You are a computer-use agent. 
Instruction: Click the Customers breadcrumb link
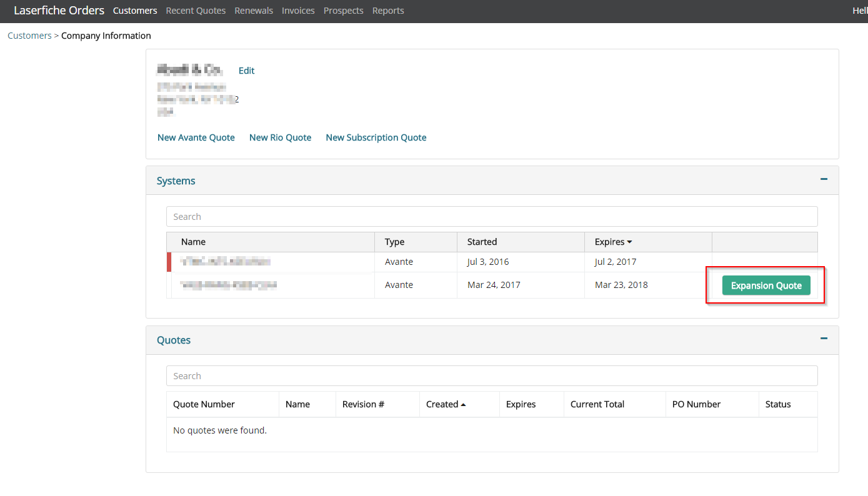pos(29,36)
